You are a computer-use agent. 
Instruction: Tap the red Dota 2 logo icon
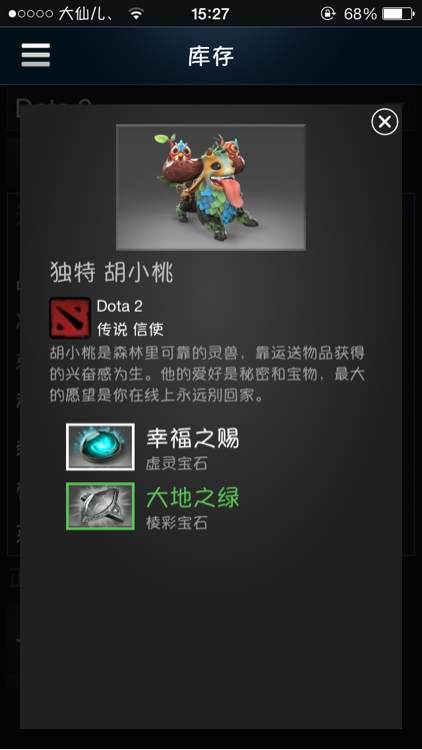70,318
